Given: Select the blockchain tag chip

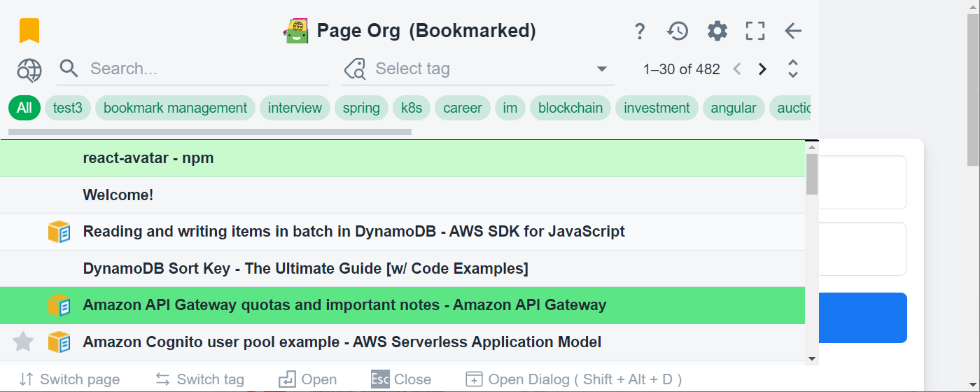Looking at the screenshot, I should [x=570, y=108].
